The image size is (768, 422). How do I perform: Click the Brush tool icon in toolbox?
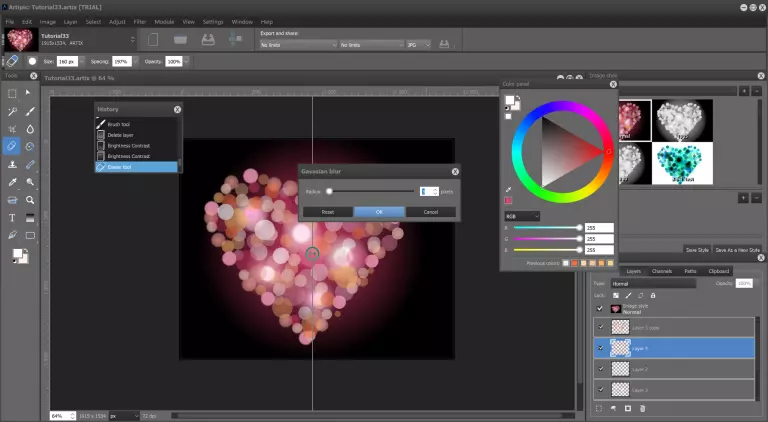(31, 111)
